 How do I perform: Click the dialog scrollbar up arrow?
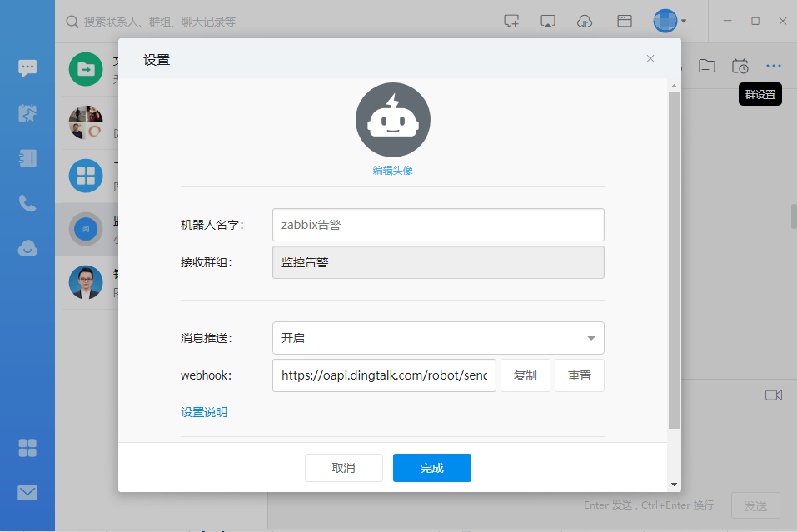(x=674, y=86)
